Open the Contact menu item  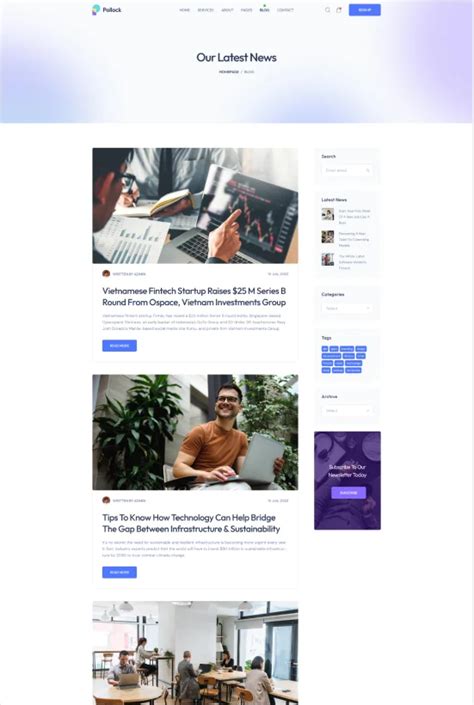click(x=285, y=10)
